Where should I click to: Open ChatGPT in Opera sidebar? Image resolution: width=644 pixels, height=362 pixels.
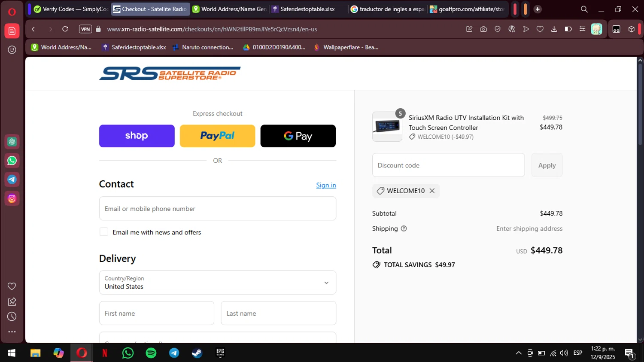tap(12, 142)
